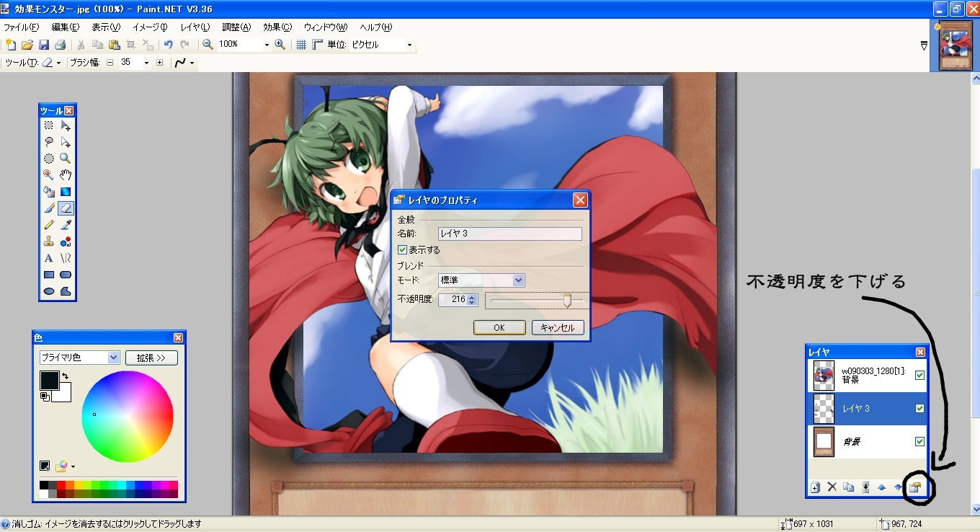Select the Pan hand tool
This screenshot has height=532, width=980.
click(x=66, y=175)
